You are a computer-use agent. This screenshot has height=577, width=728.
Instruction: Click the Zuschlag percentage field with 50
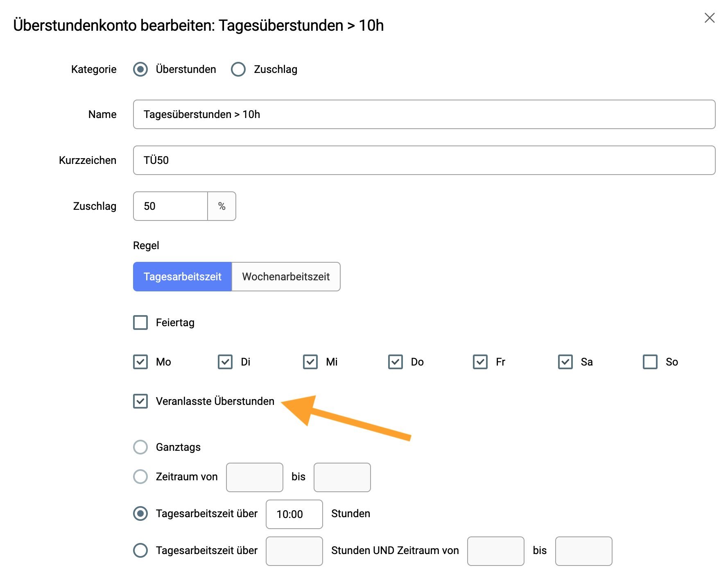click(170, 206)
